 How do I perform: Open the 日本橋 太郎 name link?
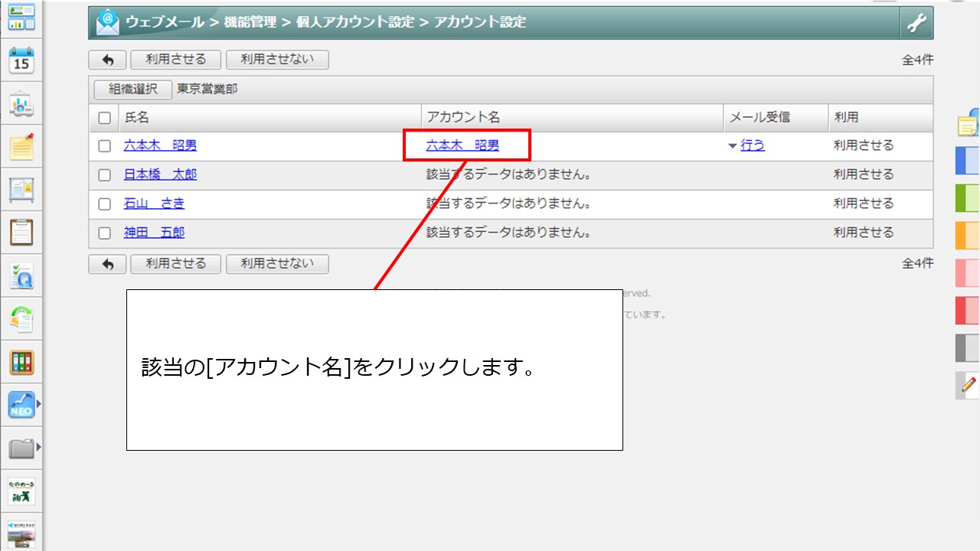tap(160, 174)
